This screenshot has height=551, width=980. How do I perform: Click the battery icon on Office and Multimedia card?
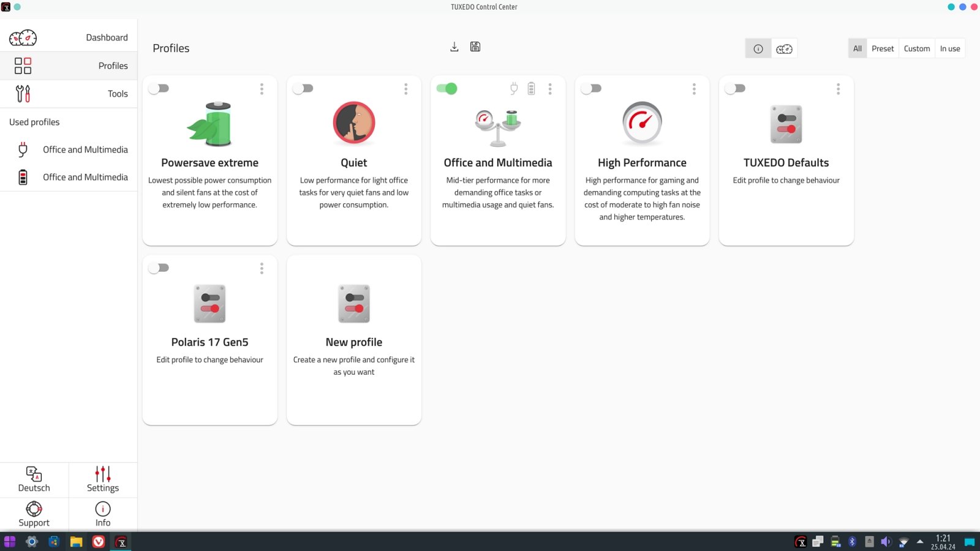click(x=532, y=89)
